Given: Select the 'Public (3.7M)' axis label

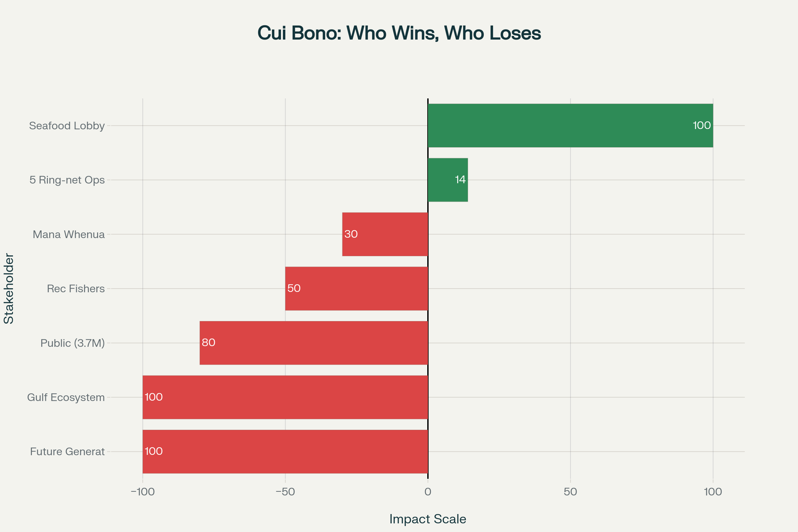Looking at the screenshot, I should (72, 343).
